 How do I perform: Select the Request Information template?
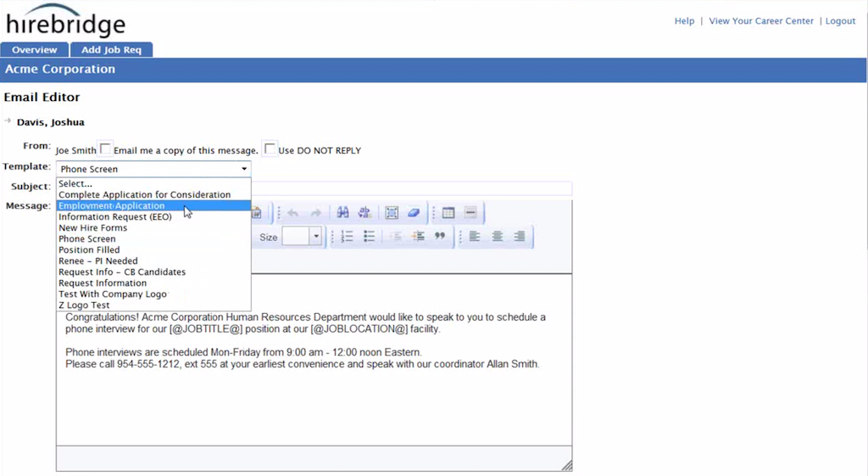point(153,283)
